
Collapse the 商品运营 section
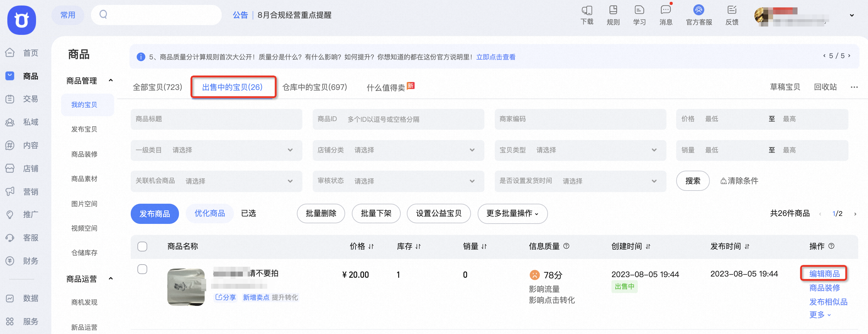[x=111, y=279]
